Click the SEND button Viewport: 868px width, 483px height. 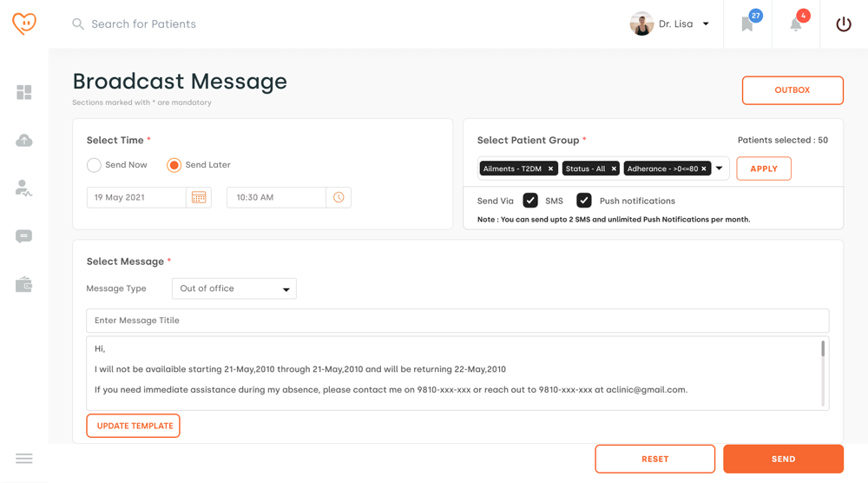click(783, 459)
